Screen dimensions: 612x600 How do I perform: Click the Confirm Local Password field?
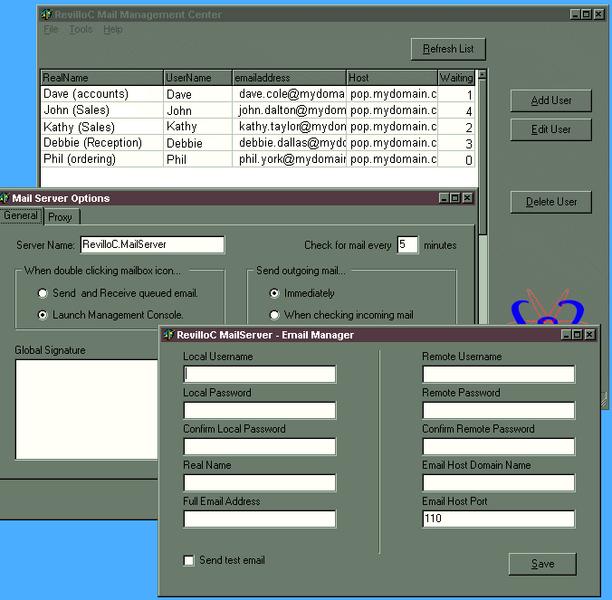[260, 446]
